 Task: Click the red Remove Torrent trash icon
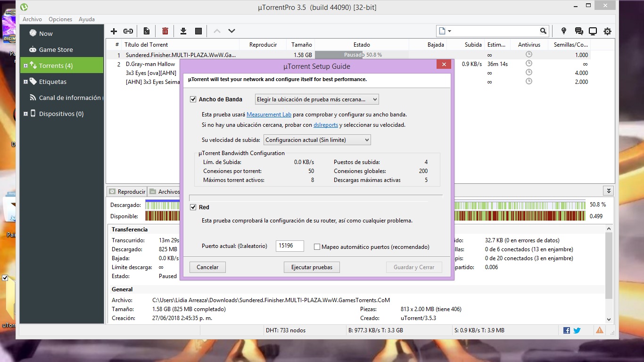click(165, 31)
